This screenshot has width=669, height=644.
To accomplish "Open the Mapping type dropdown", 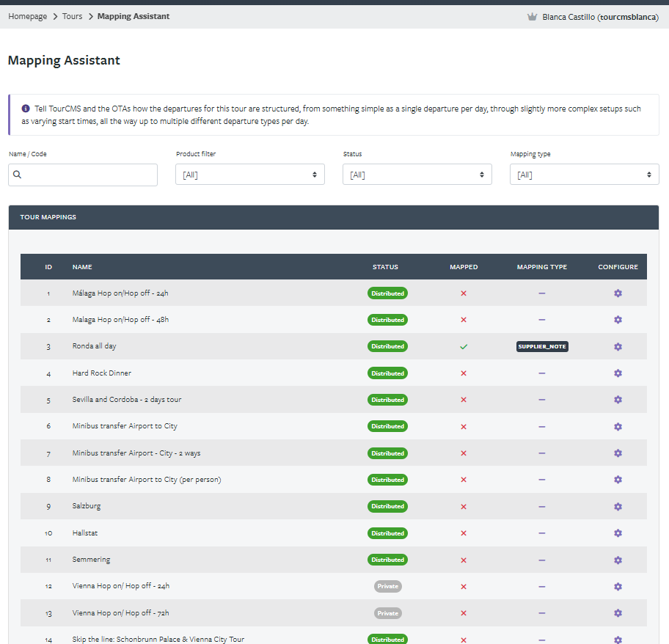I will click(585, 175).
